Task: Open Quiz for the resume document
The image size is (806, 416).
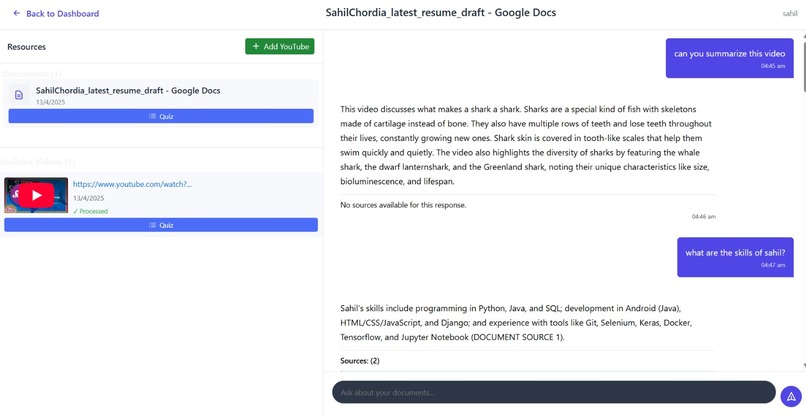Action: (x=161, y=116)
